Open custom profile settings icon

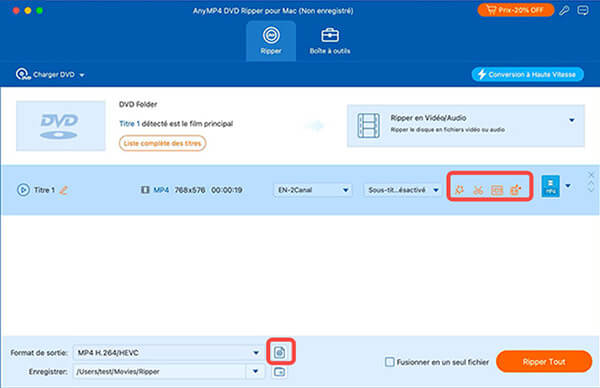tap(280, 352)
